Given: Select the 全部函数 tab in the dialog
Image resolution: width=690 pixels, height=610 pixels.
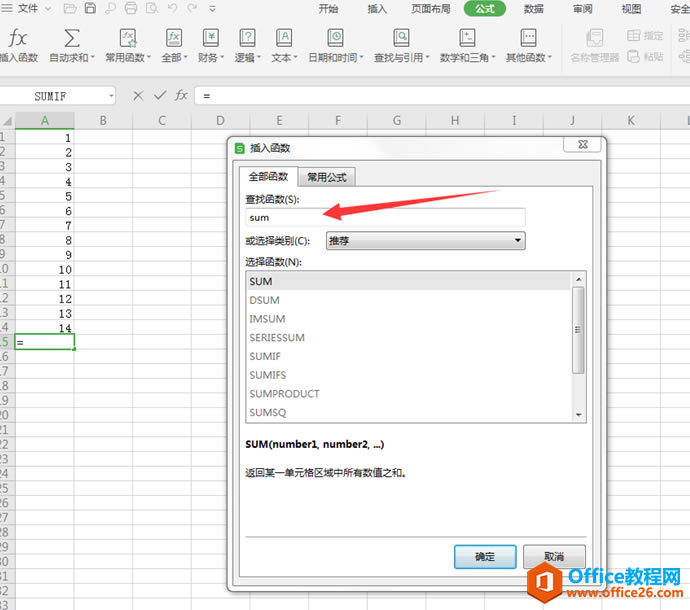Looking at the screenshot, I should coord(268,176).
